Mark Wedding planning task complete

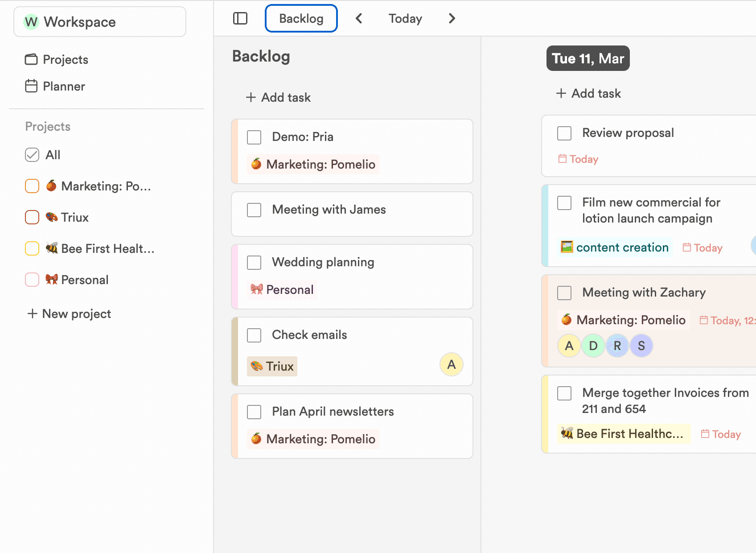pyautogui.click(x=254, y=262)
